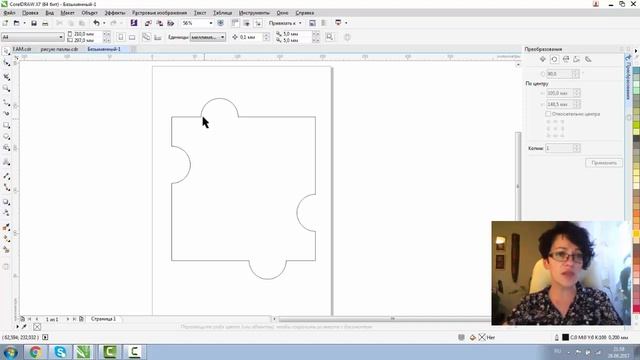The height and width of the screenshot is (360, 640).
Task: Select the Artistic Media tool
Action: tap(7, 114)
